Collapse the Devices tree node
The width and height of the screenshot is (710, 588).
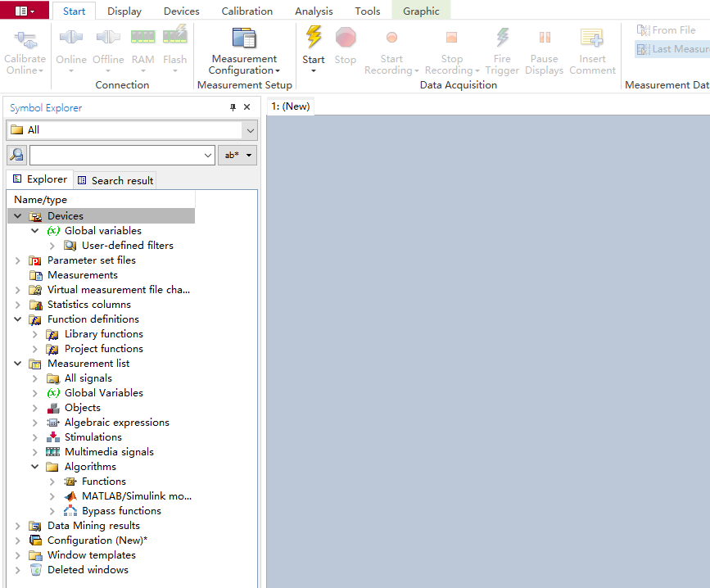[18, 216]
